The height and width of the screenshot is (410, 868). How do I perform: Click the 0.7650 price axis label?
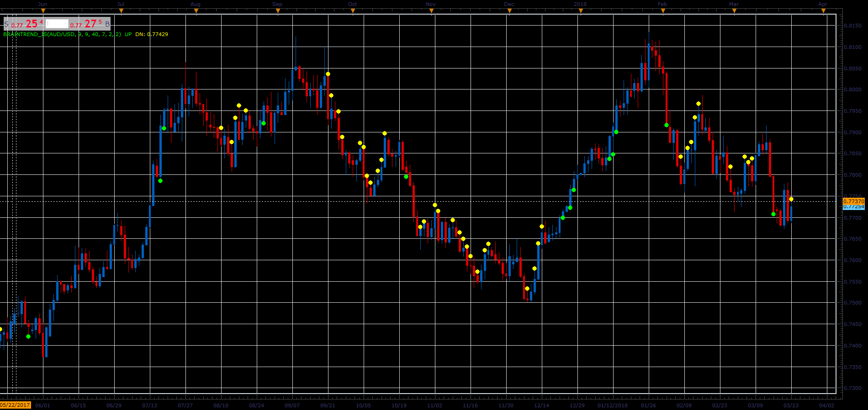click(853, 239)
